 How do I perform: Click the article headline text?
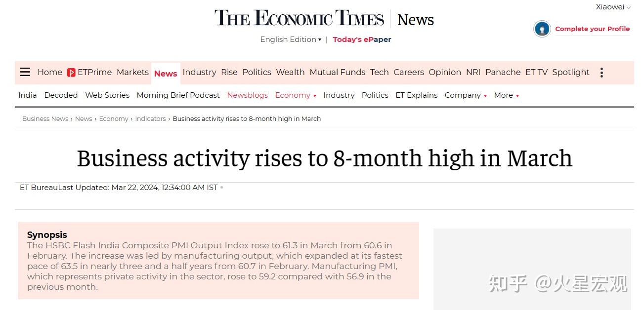click(324, 158)
